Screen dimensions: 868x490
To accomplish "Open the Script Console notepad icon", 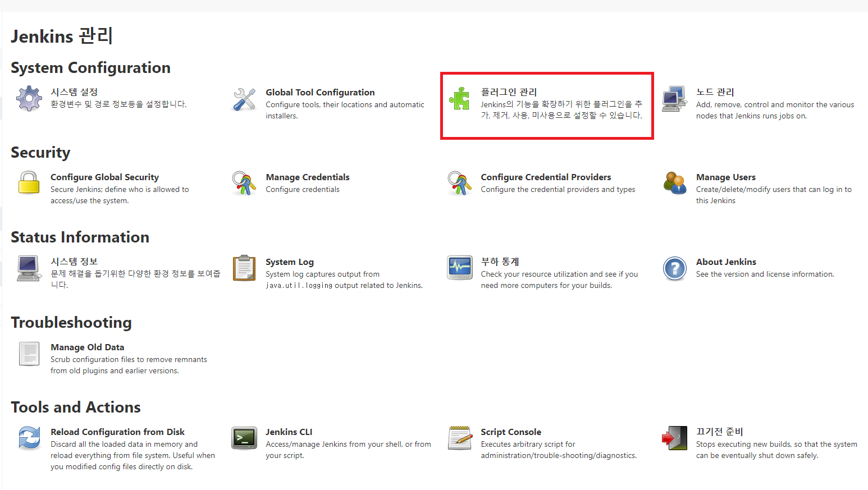I will point(459,438).
